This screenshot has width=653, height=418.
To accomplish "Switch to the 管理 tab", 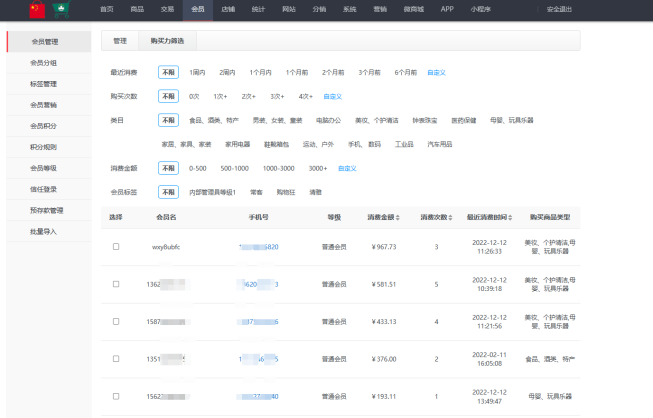I will tap(120, 41).
